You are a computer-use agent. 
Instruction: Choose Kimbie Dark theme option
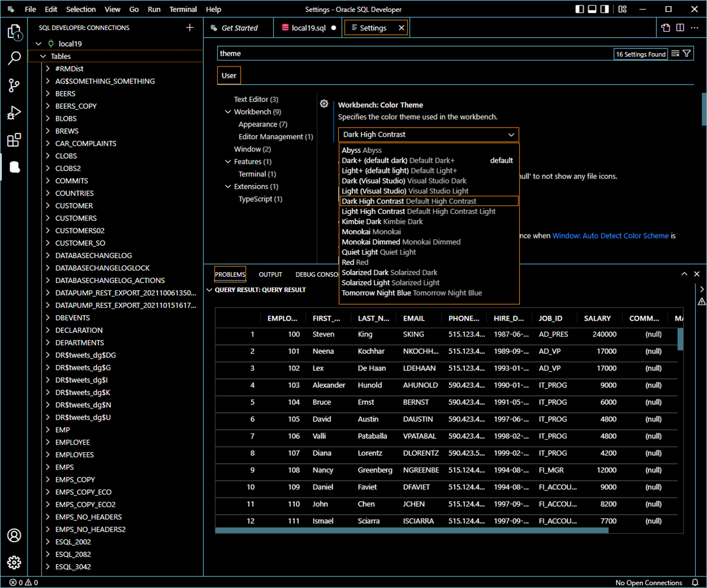pyautogui.click(x=429, y=221)
